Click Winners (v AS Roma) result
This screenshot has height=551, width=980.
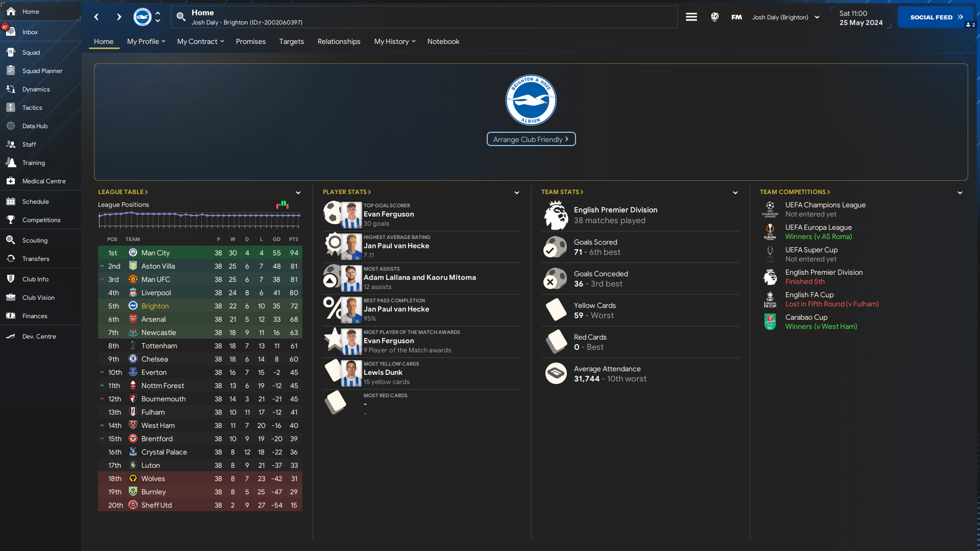pos(819,236)
